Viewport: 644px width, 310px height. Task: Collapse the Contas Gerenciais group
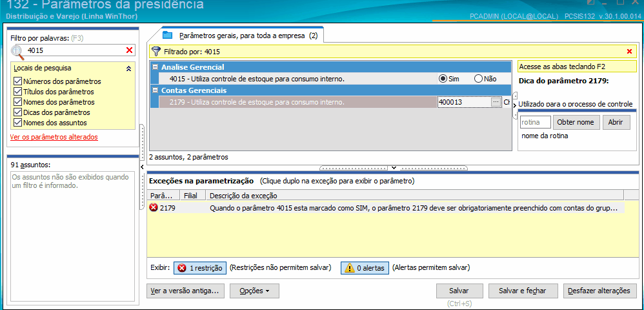click(x=156, y=90)
